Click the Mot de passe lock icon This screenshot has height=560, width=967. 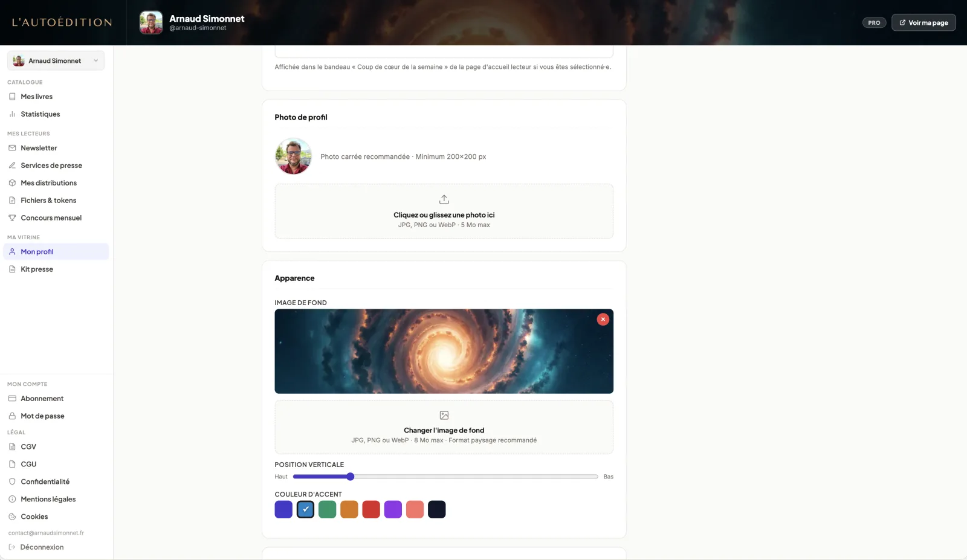[12, 416]
